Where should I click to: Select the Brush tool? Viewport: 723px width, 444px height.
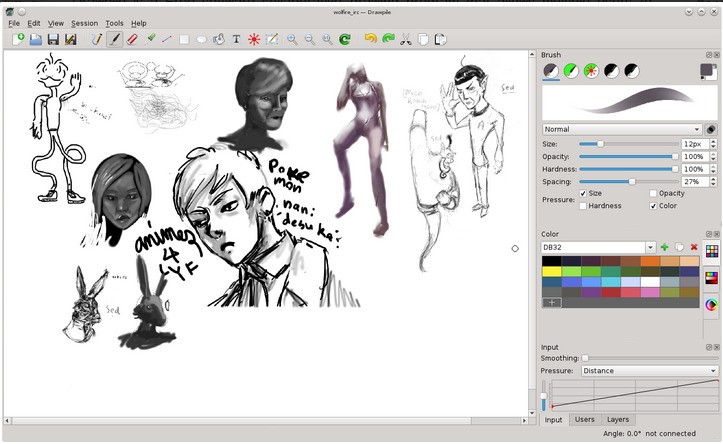tap(114, 40)
